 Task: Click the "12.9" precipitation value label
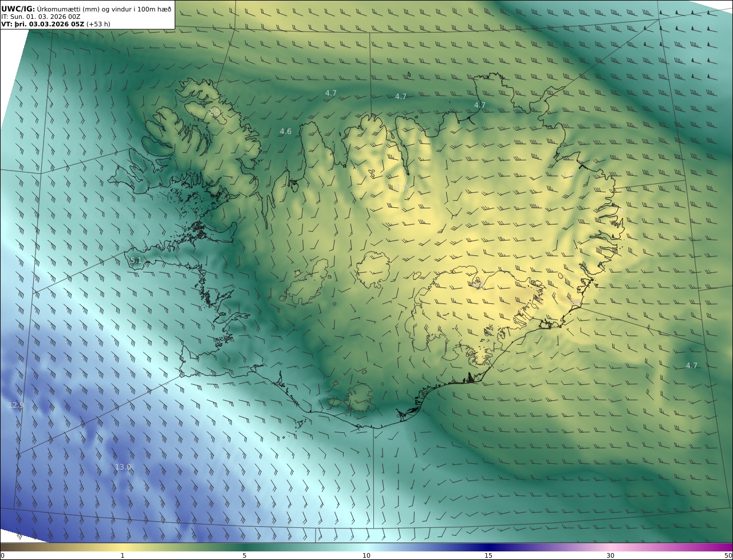16,405
